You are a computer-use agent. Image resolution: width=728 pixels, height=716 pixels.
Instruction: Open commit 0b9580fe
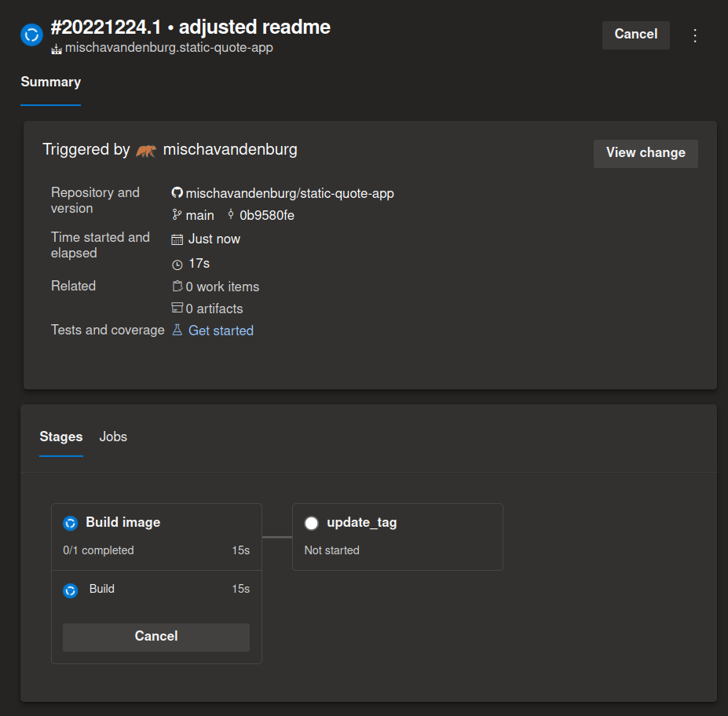pyautogui.click(x=266, y=215)
